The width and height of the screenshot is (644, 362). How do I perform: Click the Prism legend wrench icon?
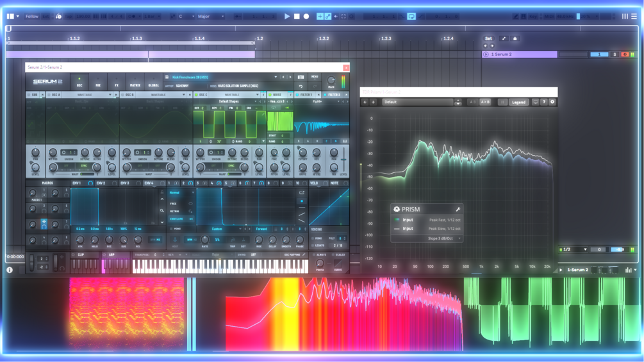[x=458, y=210]
